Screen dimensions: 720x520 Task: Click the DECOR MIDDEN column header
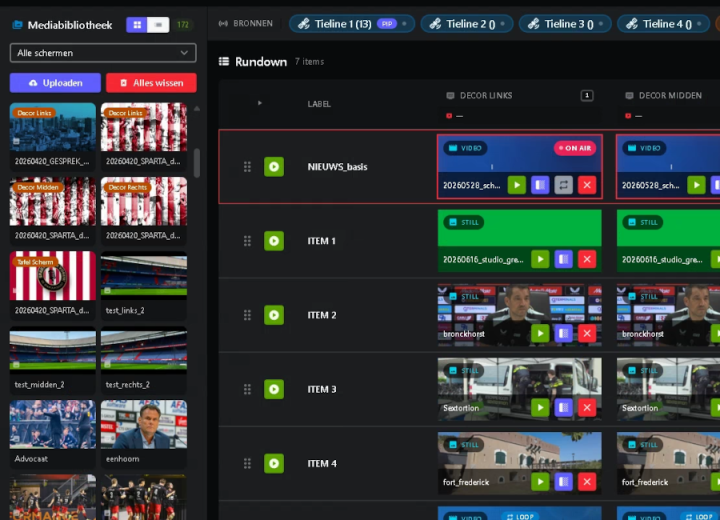670,96
